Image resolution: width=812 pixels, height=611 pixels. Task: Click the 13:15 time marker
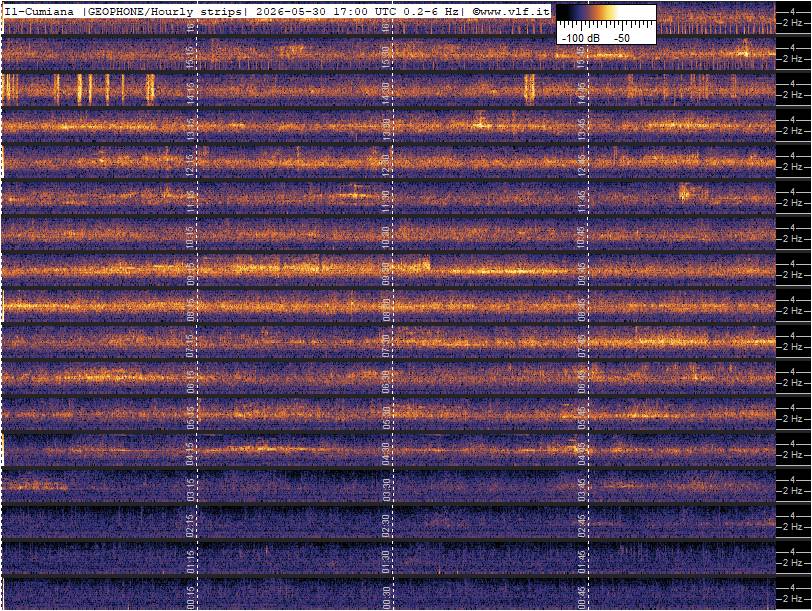coord(191,128)
